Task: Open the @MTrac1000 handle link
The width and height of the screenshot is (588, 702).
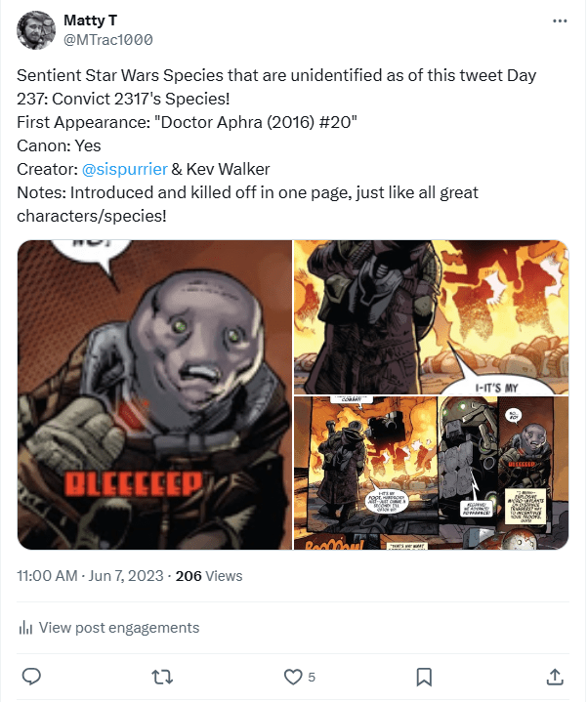Action: 107,40
